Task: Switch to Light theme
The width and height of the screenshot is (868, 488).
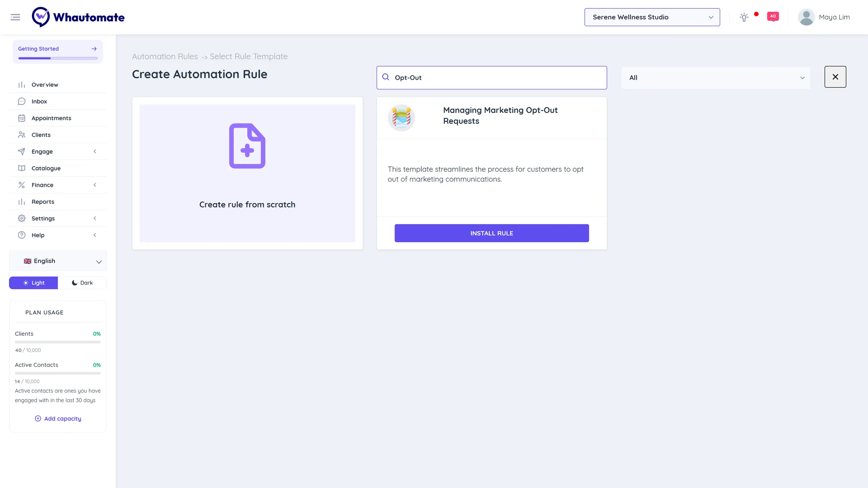Action: coord(33,283)
